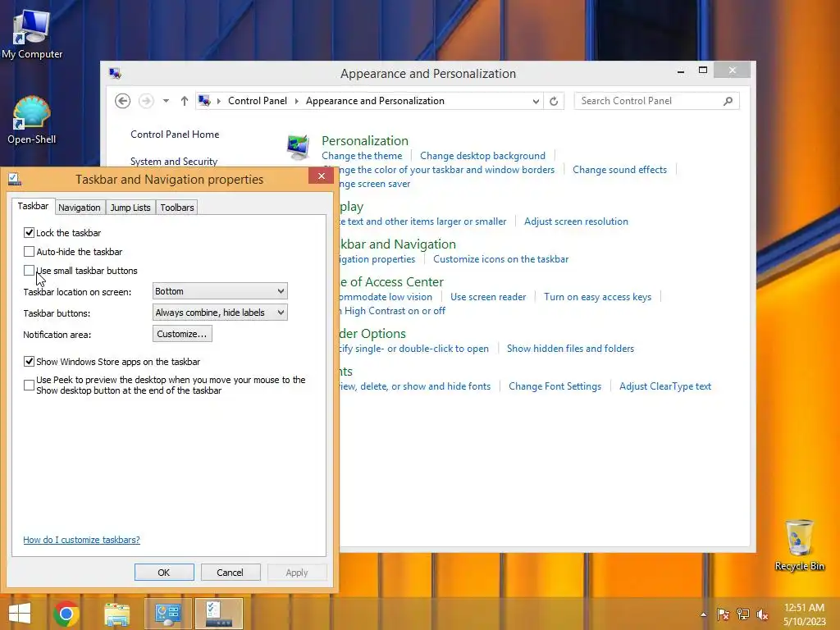This screenshot has height=630, width=840.
Task: Enable Use Peek to preview desktop
Action: [x=29, y=385]
